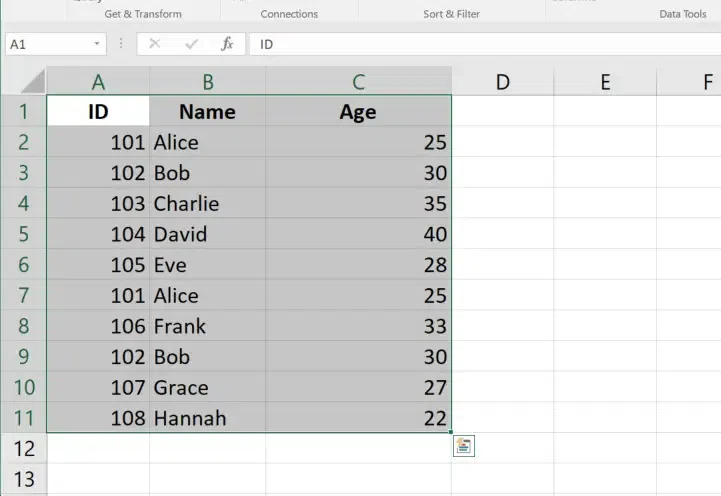
Task: Select the cell containing Charlie
Action: point(207,204)
